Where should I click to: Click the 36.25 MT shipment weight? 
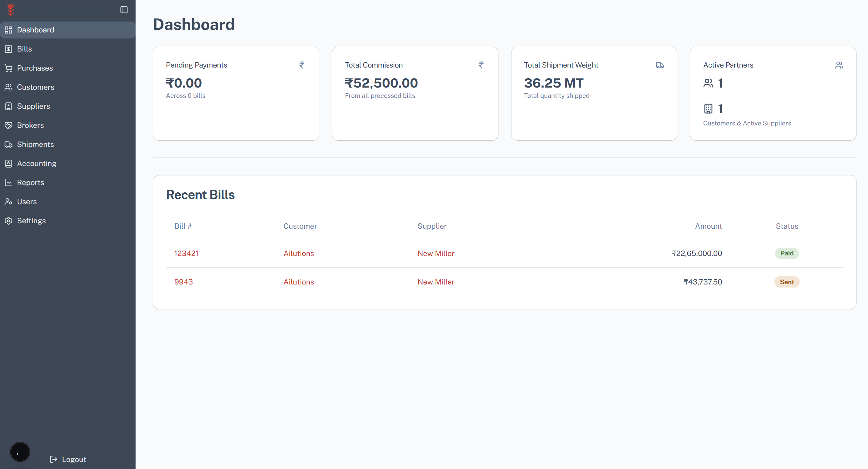point(554,83)
